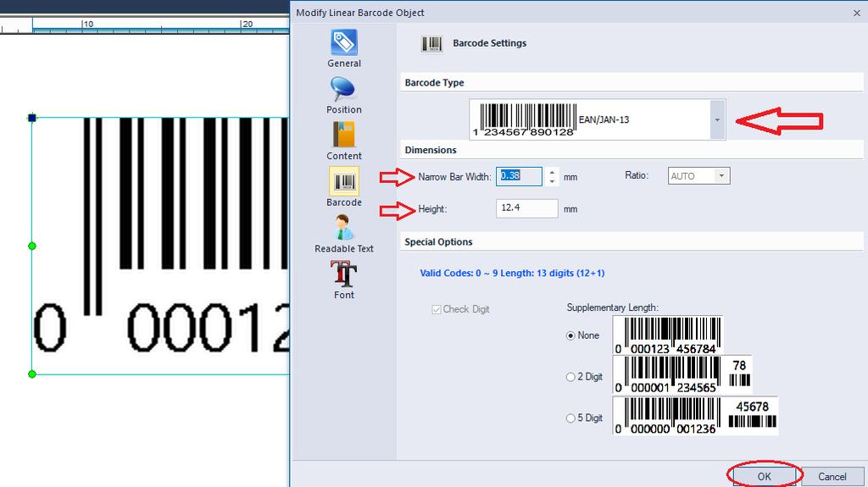Select 5 Digit supplementary length
868x487 pixels.
point(570,418)
